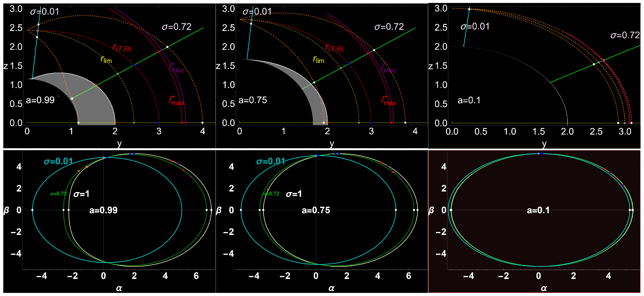Click white dot at cyan ellipse's left end, bottom-left plot
The width and height of the screenshot is (644, 296).
[x=33, y=210]
